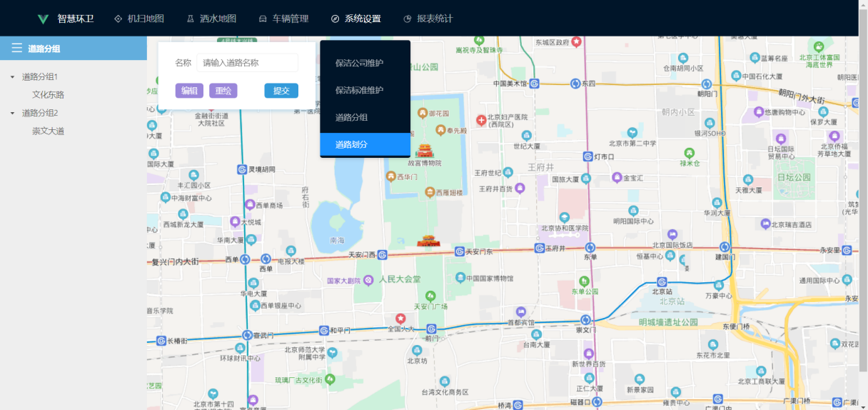
Task: Click 故宫博物院 palace icon on map
Action: point(425,150)
